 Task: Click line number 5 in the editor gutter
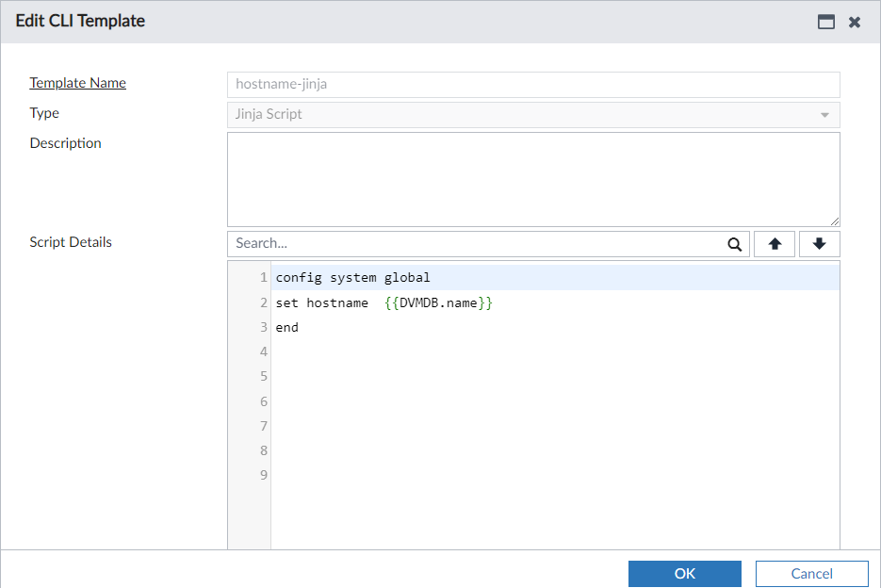click(263, 376)
